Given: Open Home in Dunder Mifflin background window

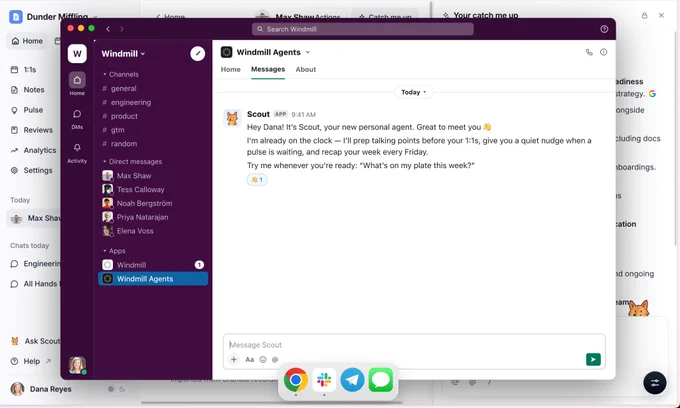Looking at the screenshot, I should click(x=27, y=41).
